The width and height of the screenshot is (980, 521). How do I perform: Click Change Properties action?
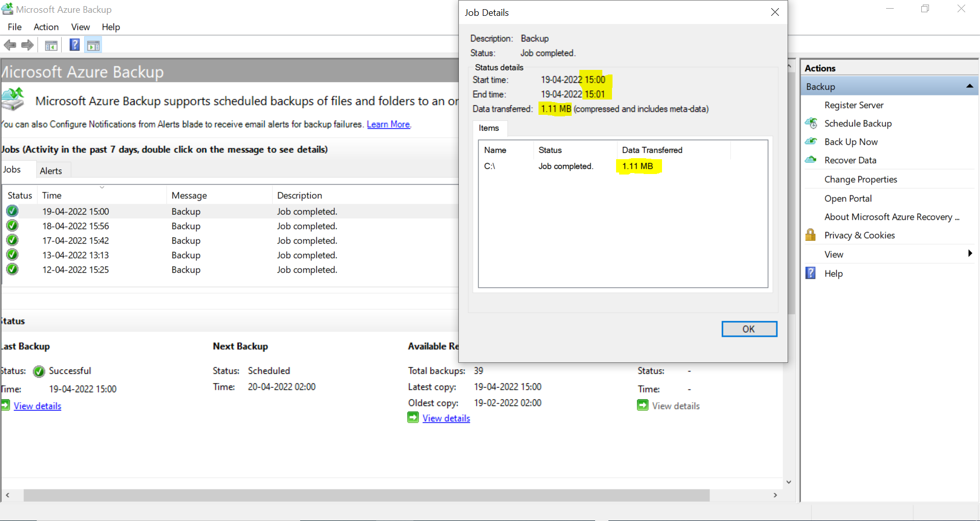[x=861, y=180]
